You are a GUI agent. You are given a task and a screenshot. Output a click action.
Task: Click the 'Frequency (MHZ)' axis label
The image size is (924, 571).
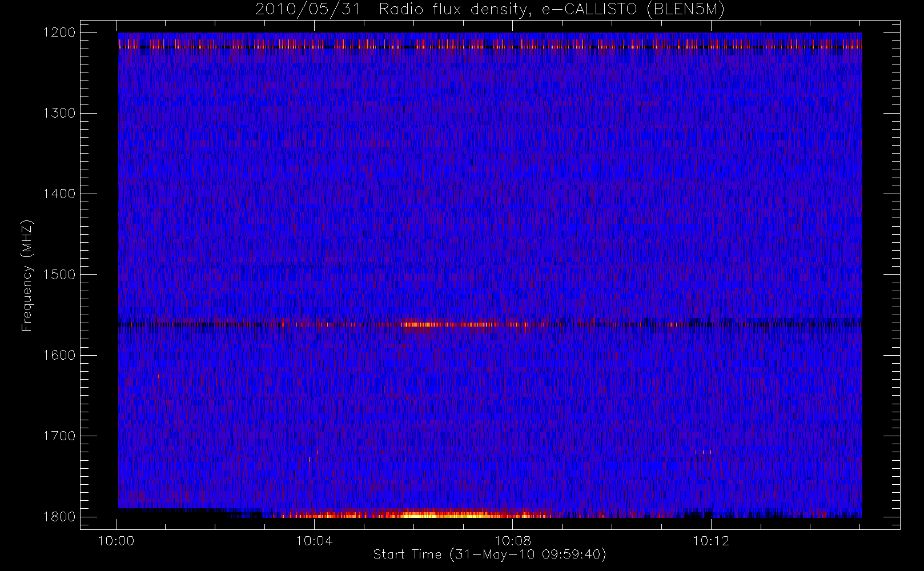(27, 276)
